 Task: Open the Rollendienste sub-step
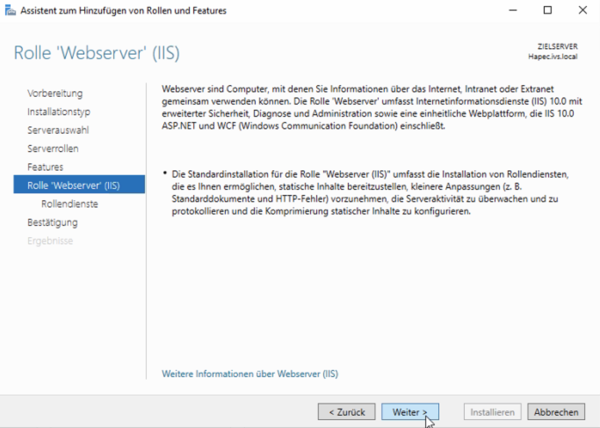[70, 204]
